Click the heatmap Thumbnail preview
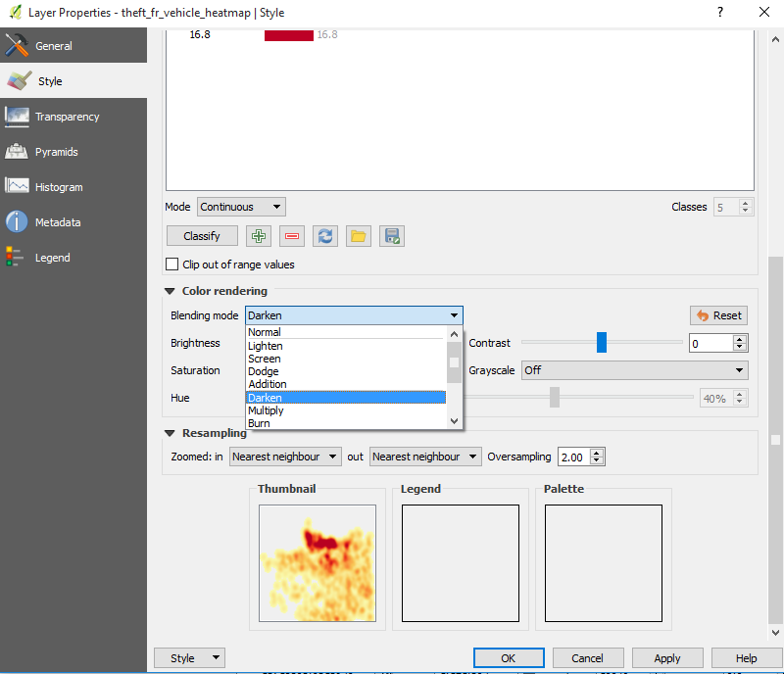Screen dimensions: 784x674 pos(317,561)
